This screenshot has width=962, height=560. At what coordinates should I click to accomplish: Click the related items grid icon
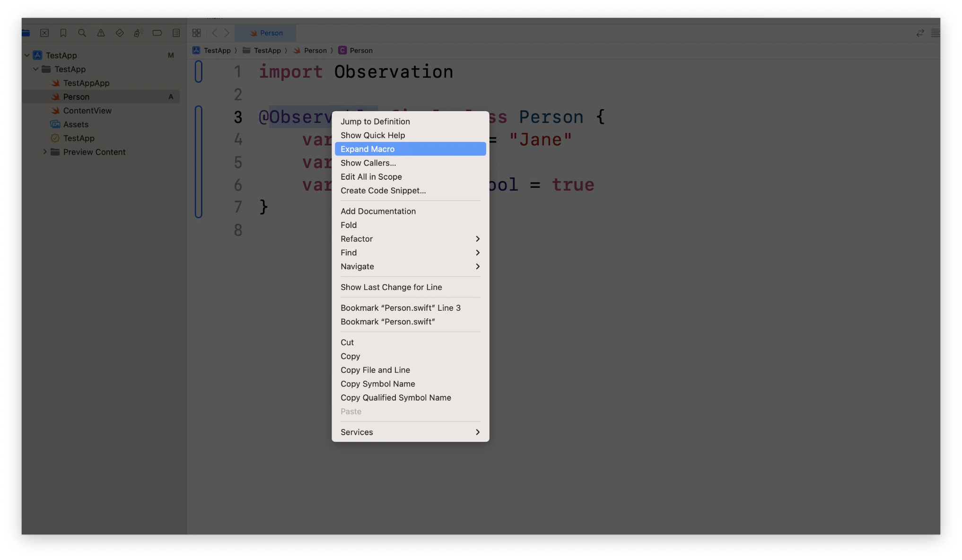197,33
